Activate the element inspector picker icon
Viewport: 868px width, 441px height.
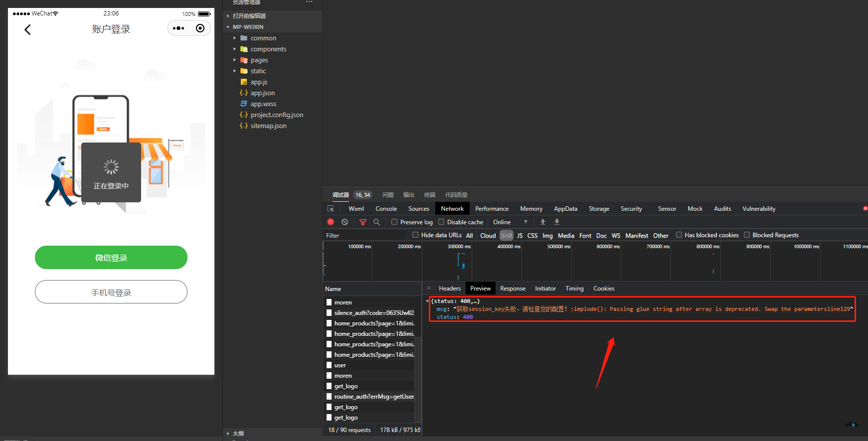[x=331, y=209]
